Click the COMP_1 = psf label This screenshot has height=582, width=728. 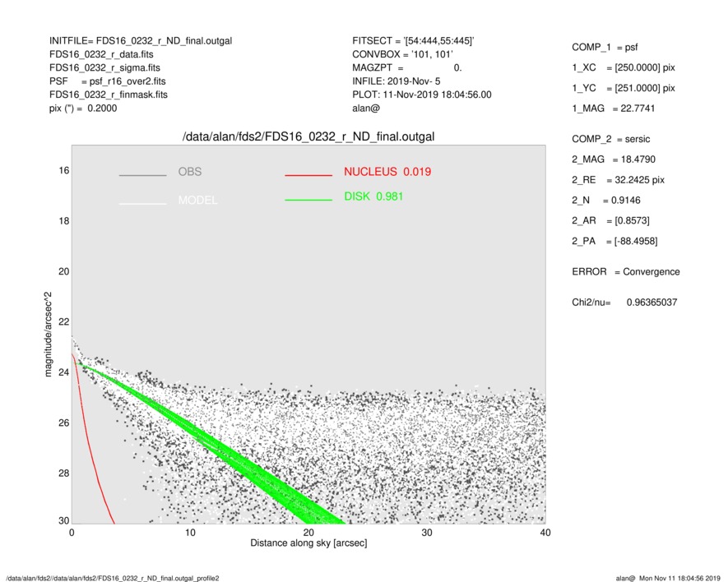[605, 48]
